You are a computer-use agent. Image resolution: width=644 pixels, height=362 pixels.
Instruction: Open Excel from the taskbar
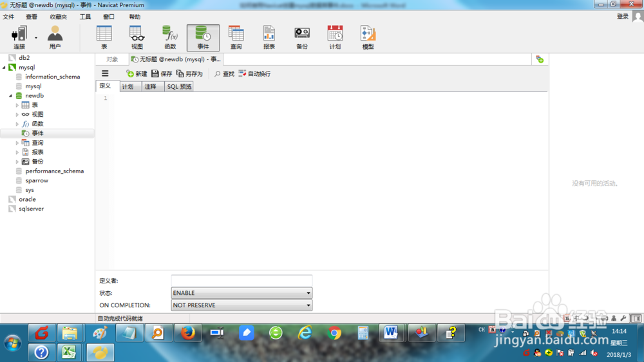pyautogui.click(x=70, y=352)
